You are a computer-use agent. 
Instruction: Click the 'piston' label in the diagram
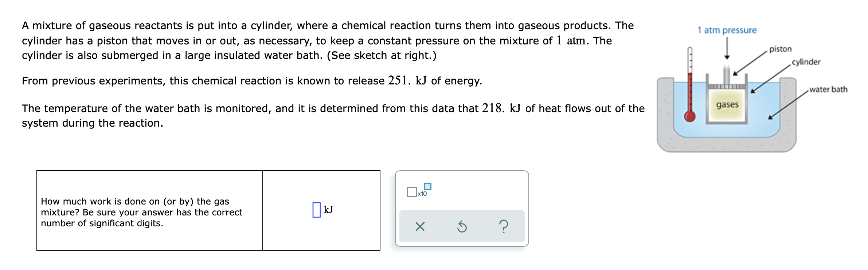(x=781, y=49)
